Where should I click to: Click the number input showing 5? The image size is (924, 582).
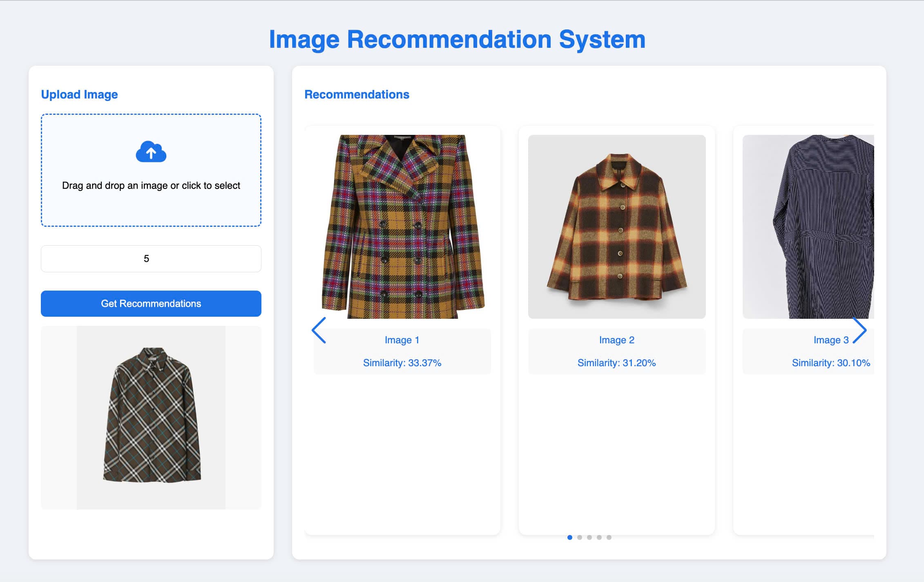[x=151, y=258]
